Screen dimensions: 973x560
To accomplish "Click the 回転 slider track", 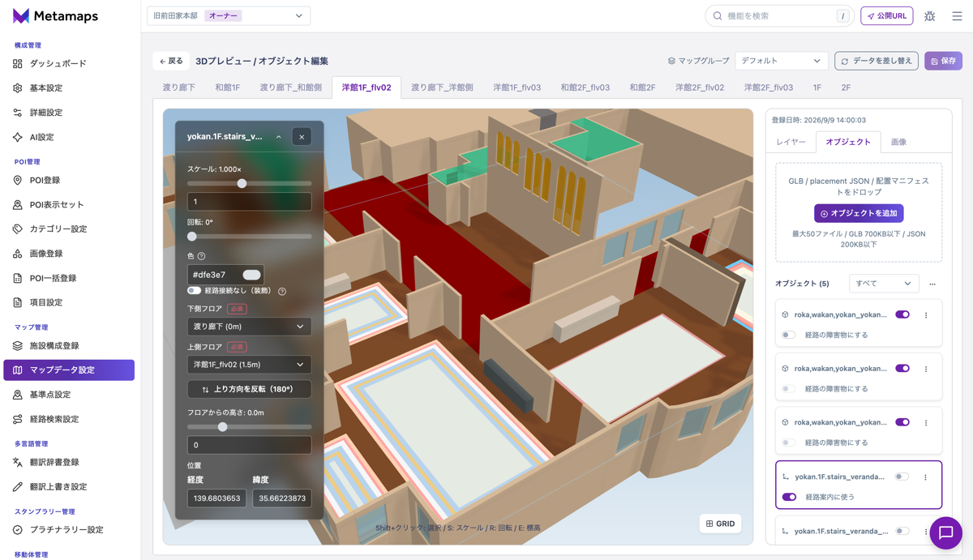I will [x=249, y=237].
